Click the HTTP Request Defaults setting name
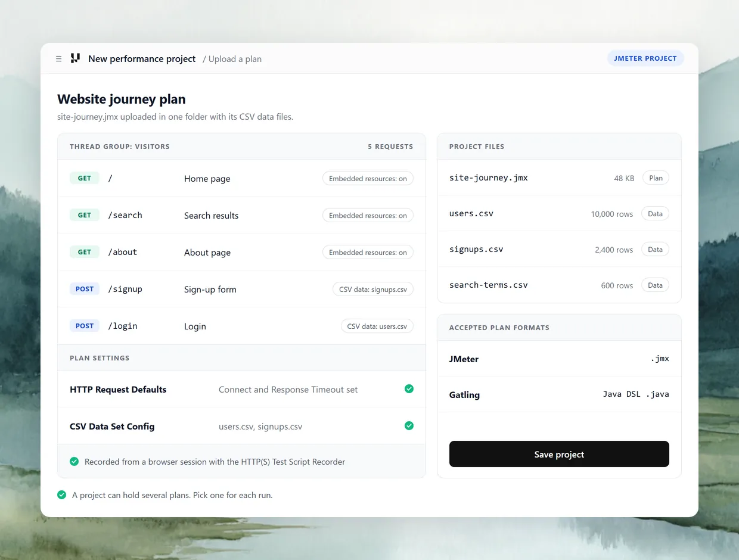Viewport: 739px width, 560px height. point(118,390)
